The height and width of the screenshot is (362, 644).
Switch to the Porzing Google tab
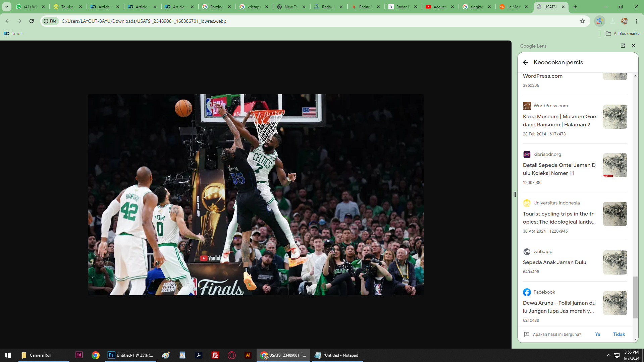pos(217,7)
